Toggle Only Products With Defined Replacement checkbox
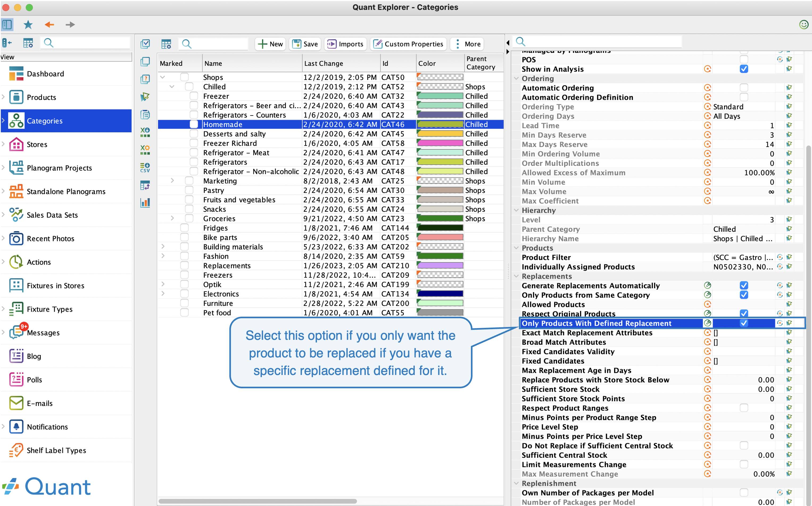812x506 pixels. pos(744,323)
